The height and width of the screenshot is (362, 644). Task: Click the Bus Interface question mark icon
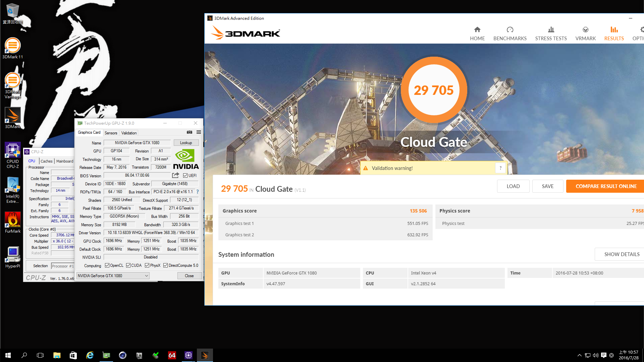click(x=198, y=192)
